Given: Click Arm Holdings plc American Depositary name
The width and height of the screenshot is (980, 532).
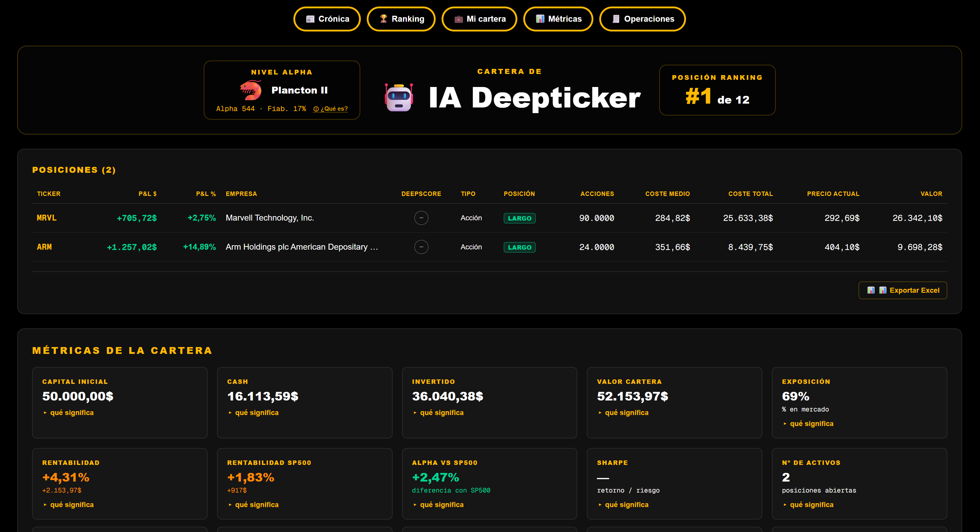Looking at the screenshot, I should pyautogui.click(x=302, y=247).
